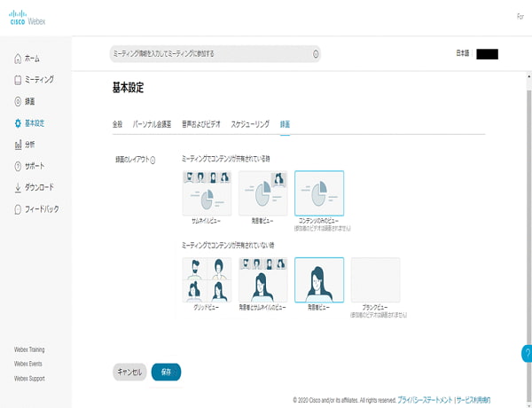Switch to the パーソナル会議室 tab
This screenshot has height=408, width=532.
[x=152, y=124]
